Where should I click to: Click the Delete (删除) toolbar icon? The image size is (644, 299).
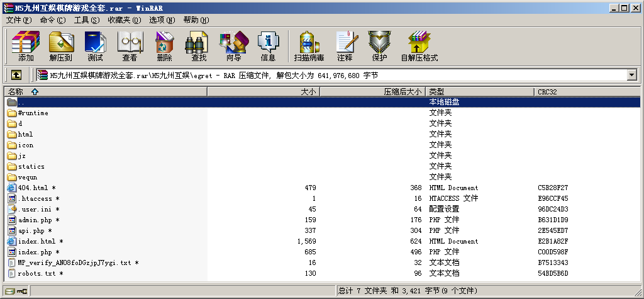pyautogui.click(x=164, y=46)
